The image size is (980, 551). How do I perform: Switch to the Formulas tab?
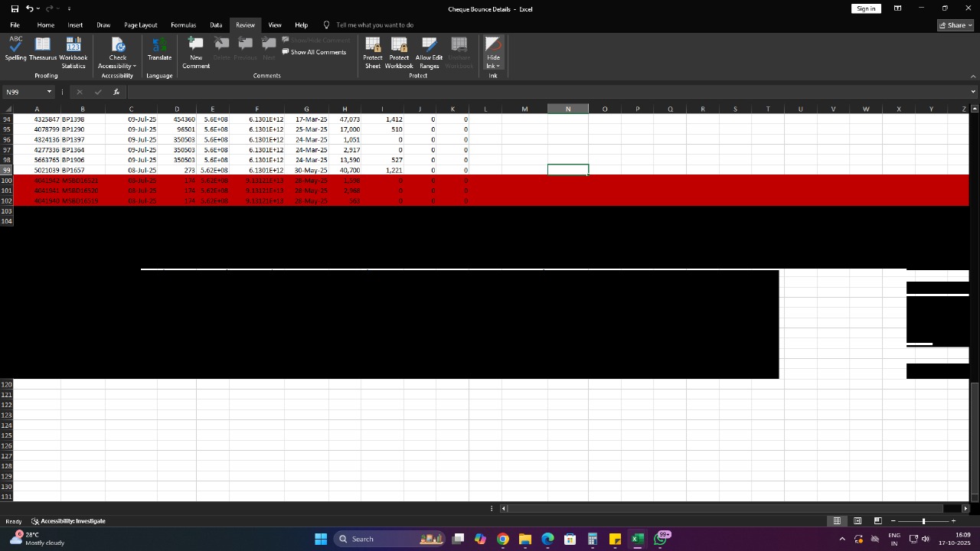[x=183, y=25]
